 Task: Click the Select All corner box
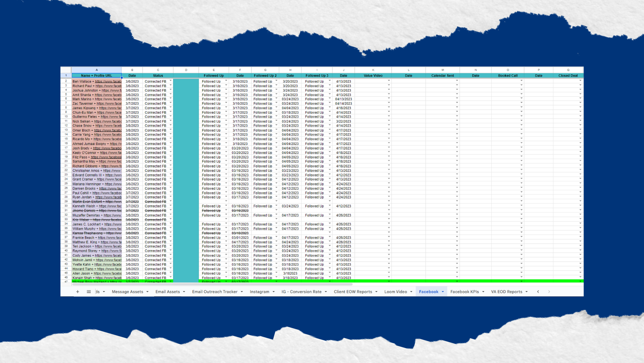(x=66, y=70)
